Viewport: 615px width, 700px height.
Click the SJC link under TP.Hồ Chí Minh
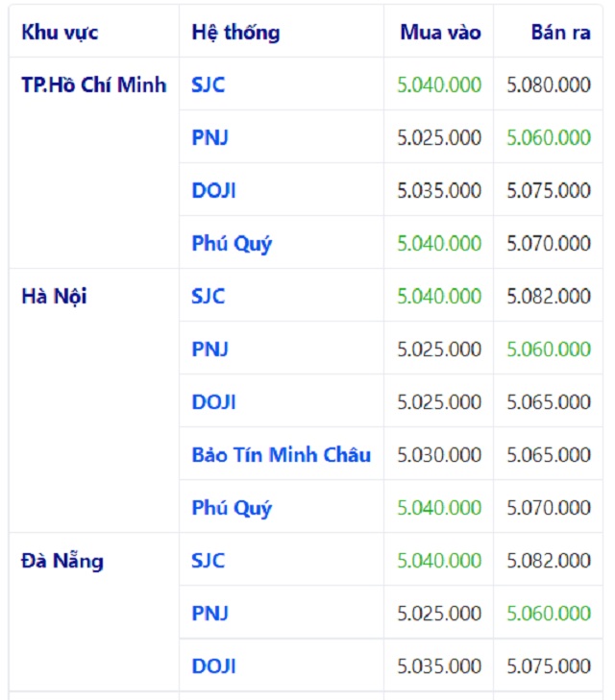coord(208,84)
